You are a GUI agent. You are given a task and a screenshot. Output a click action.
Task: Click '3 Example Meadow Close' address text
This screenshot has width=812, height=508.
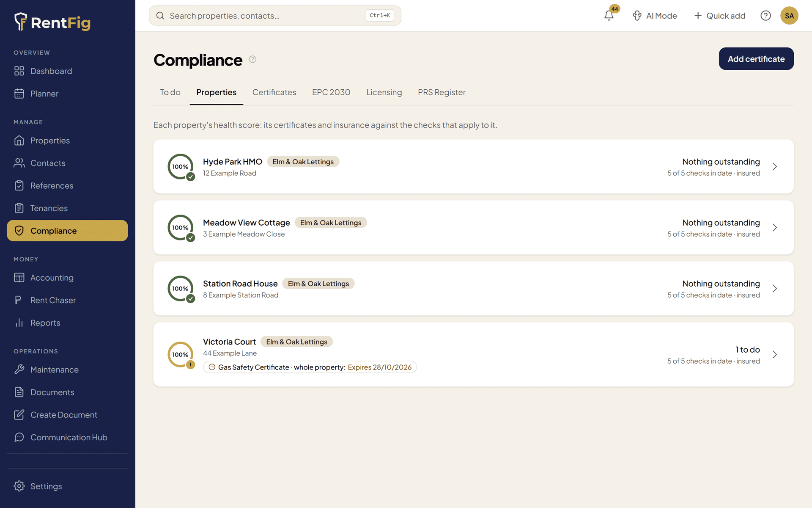[x=244, y=234]
